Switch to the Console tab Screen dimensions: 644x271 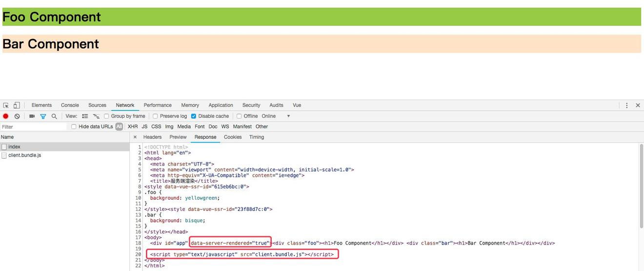pos(70,105)
